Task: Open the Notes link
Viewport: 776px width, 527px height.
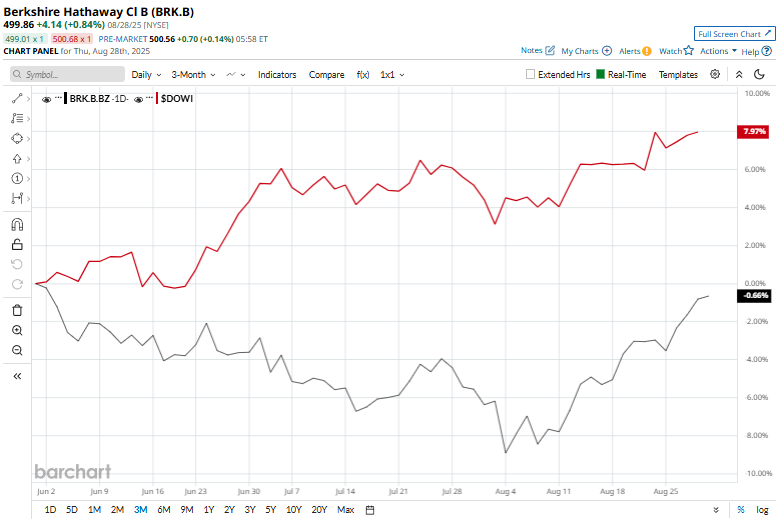Action: 537,50
